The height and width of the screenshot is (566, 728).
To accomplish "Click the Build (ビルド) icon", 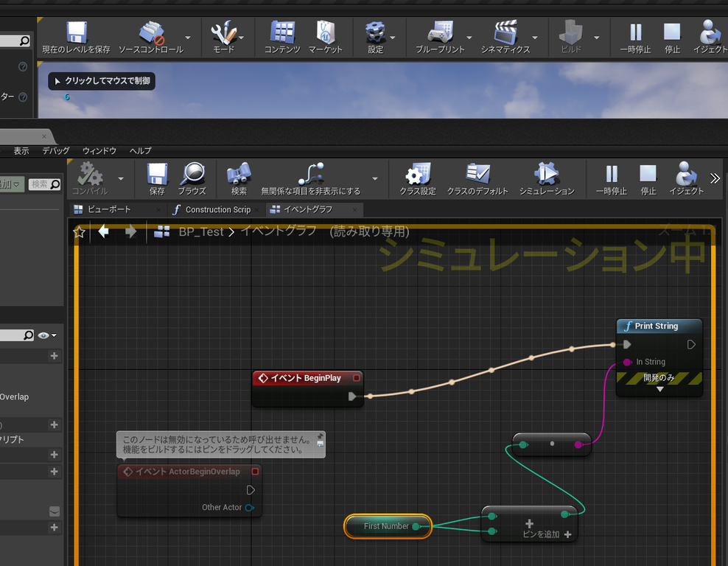I will pos(570,38).
